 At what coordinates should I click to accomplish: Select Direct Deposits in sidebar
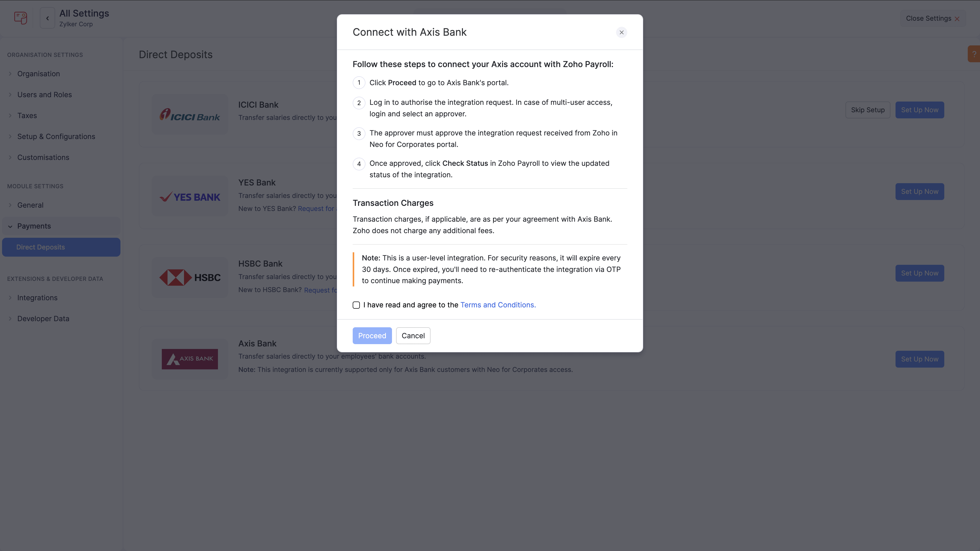point(61,247)
